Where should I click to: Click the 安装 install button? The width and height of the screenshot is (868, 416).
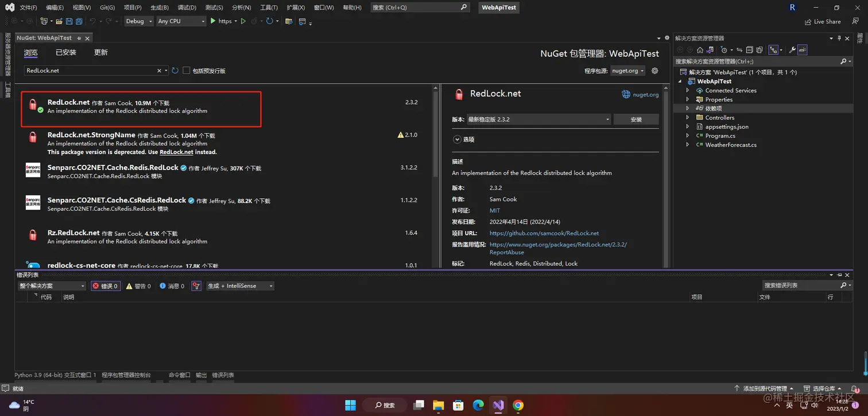pos(636,120)
